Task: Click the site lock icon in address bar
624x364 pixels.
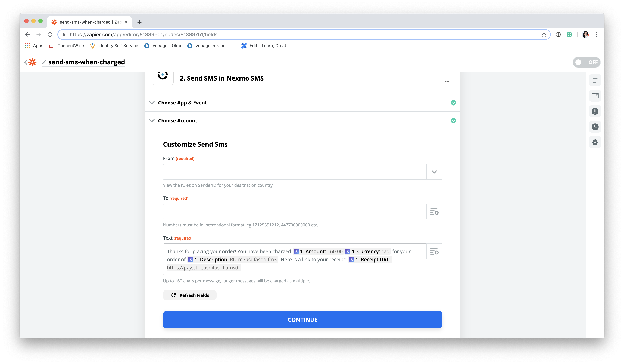Action: click(64, 35)
